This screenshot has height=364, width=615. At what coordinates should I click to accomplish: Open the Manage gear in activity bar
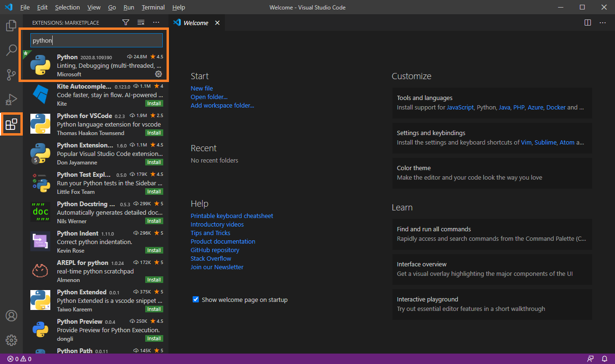click(x=11, y=340)
